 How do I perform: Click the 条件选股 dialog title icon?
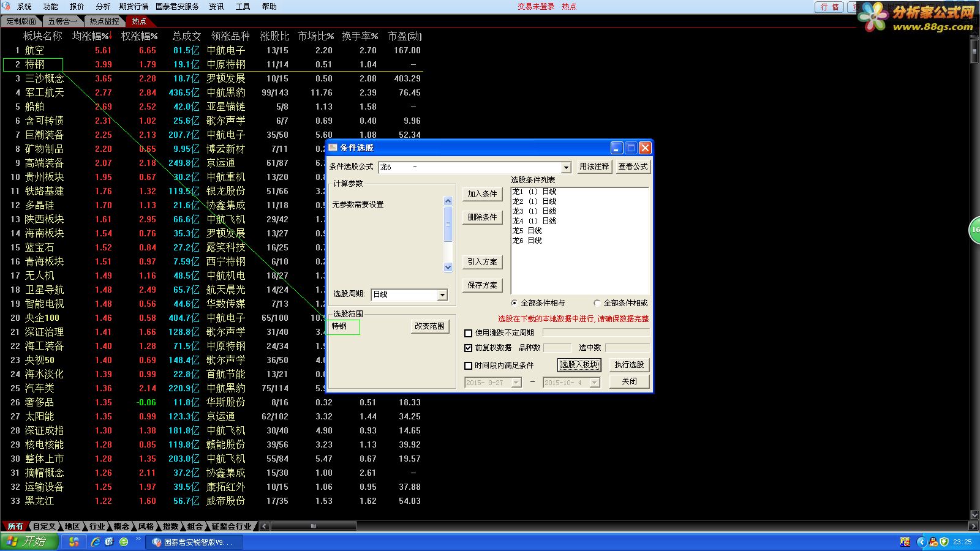pyautogui.click(x=333, y=148)
